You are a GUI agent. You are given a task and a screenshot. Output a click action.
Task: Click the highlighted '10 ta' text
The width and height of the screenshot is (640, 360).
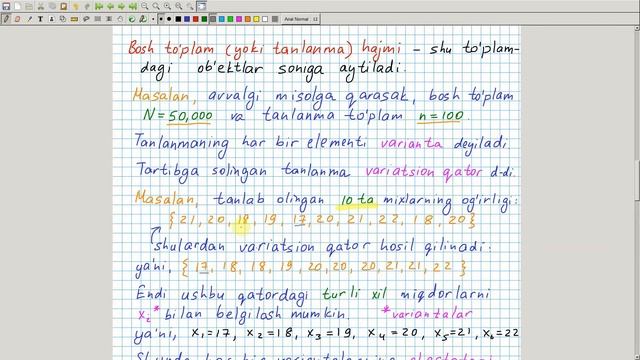click(358, 200)
